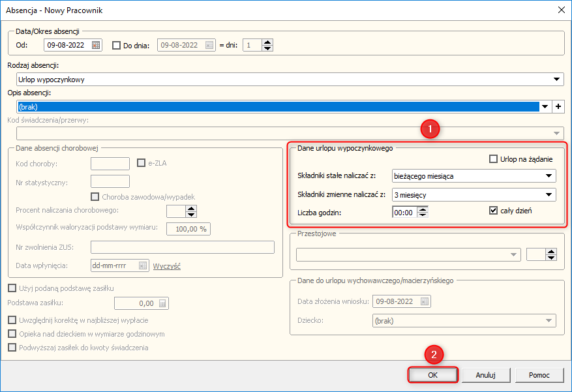Screen dimensions: 572x392
Task: Click red annotation marker number 1
Action: (x=429, y=130)
